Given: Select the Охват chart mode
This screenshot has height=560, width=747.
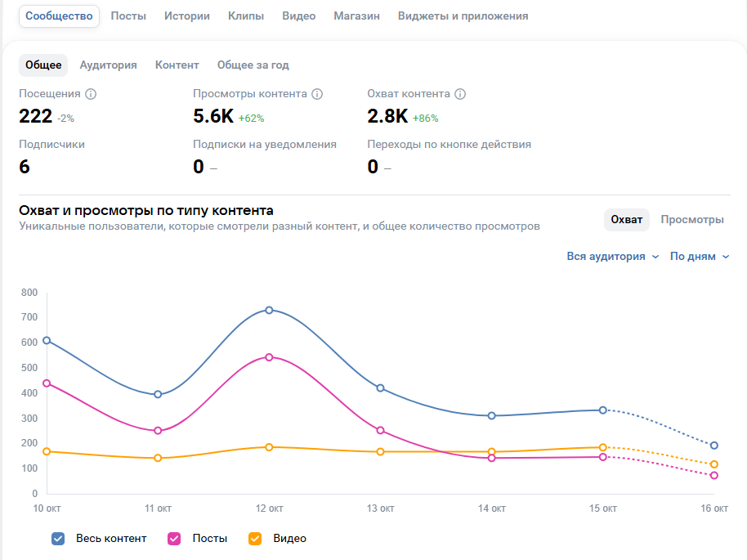Looking at the screenshot, I should (627, 219).
